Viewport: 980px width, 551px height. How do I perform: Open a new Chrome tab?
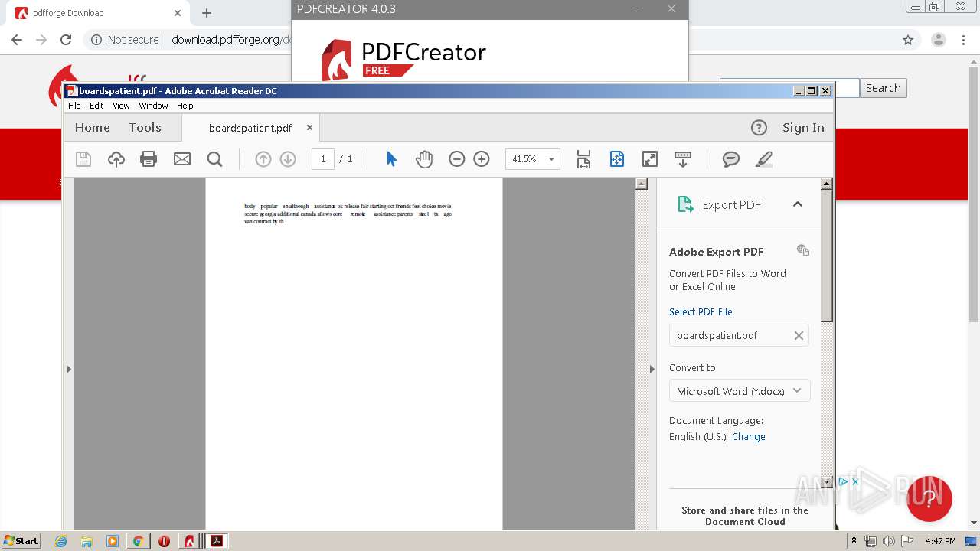[207, 13]
